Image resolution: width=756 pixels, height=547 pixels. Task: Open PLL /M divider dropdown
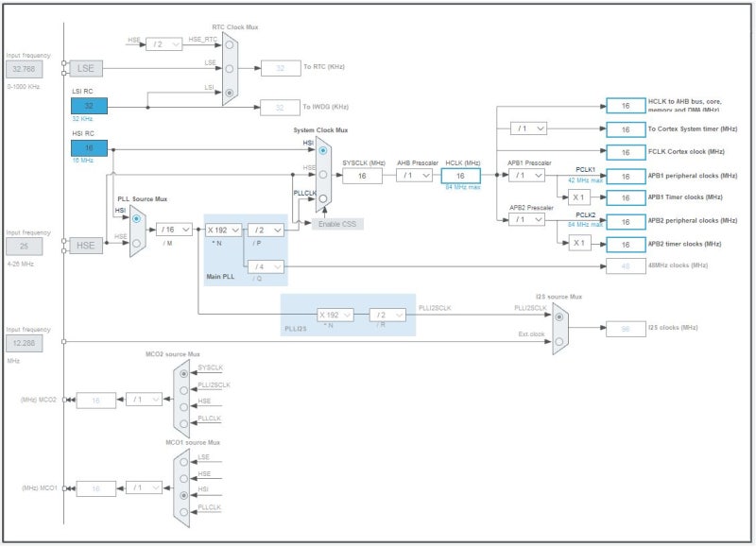coord(174,230)
